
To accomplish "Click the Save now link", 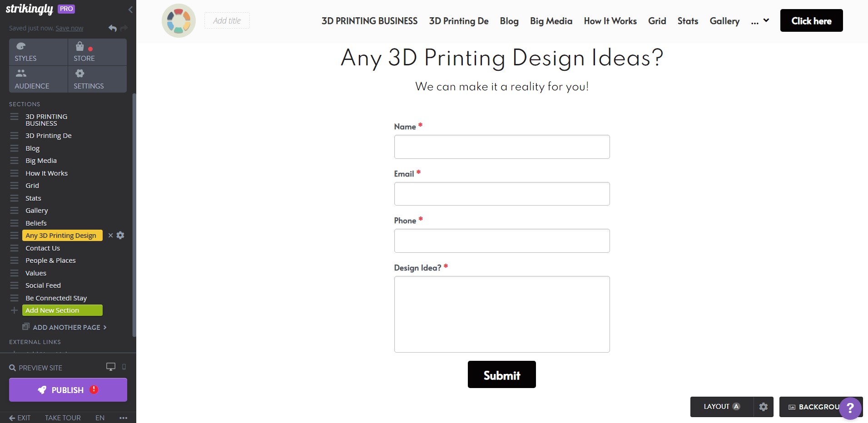I will pos(69,28).
